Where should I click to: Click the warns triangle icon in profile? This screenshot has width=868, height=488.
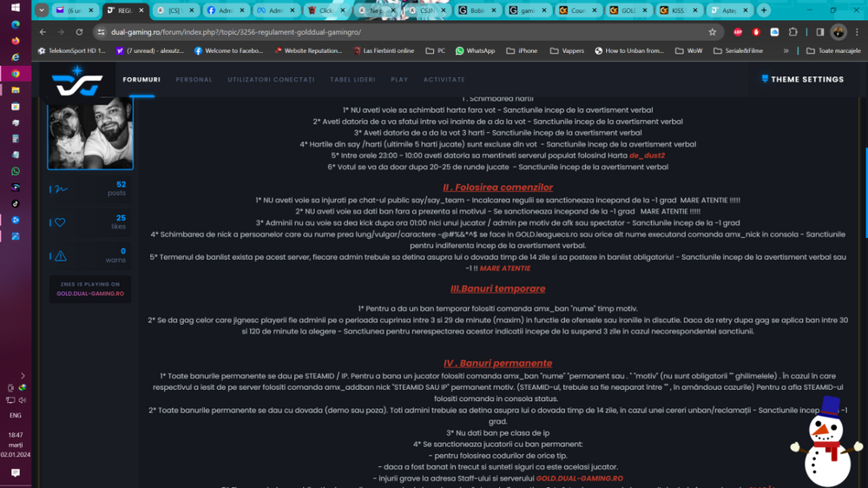(60, 256)
